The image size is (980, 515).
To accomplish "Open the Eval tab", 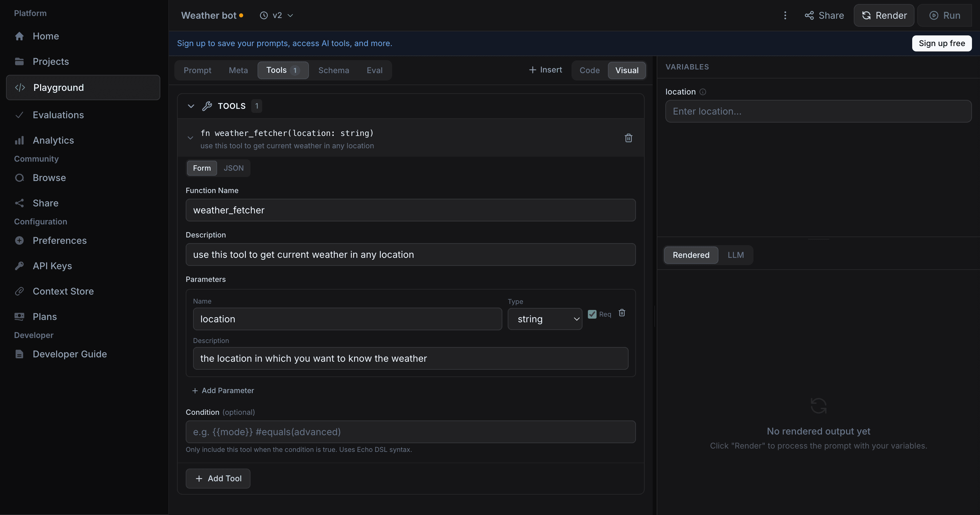I will click(374, 70).
